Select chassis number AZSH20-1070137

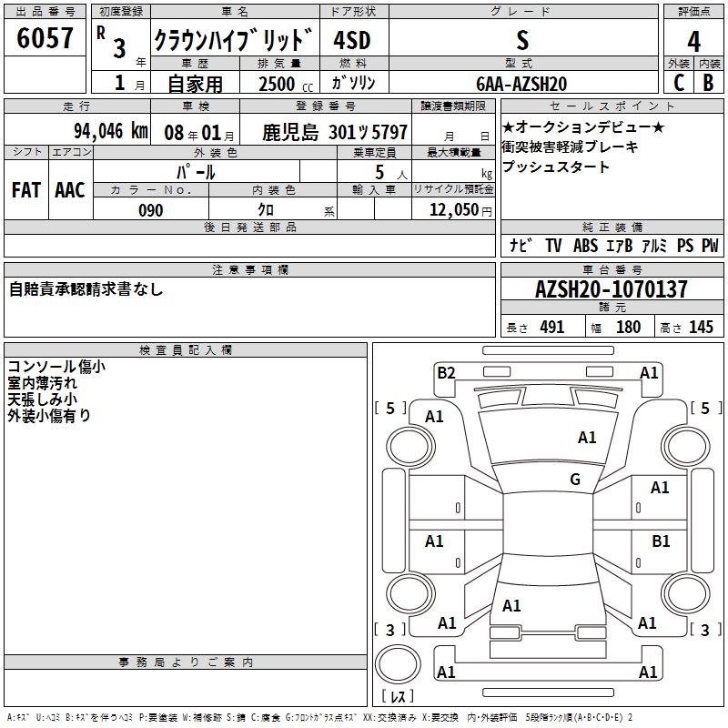(x=612, y=288)
